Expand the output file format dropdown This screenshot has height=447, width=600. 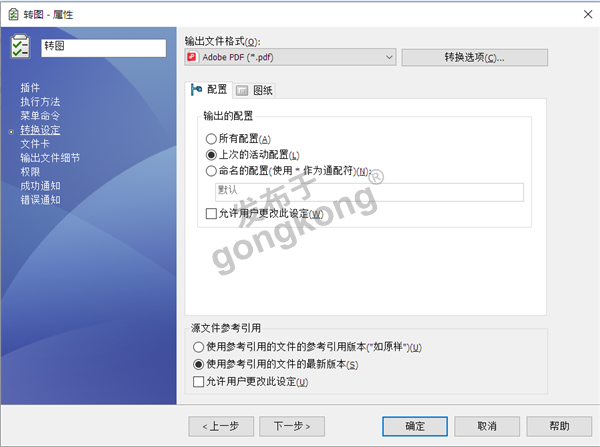click(389, 58)
